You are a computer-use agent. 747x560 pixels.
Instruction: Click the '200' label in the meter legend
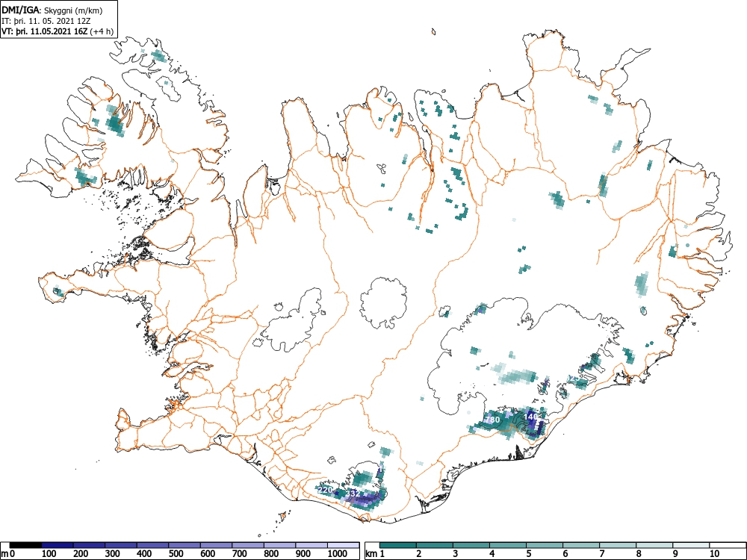pos(81,554)
